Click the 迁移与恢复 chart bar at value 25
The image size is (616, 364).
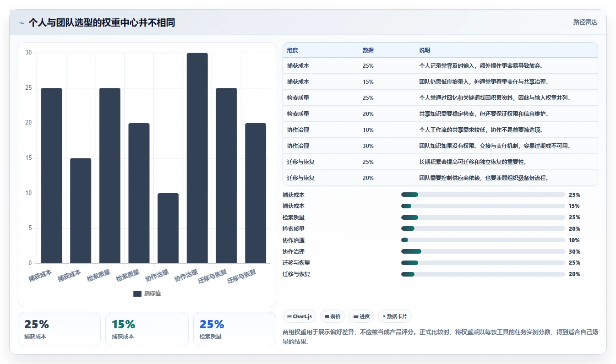[226, 175]
